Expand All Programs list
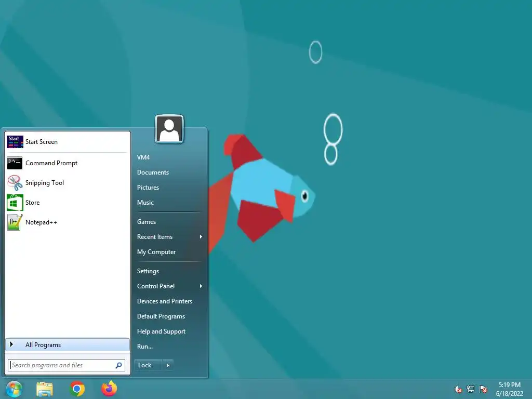Screen dimensions: 532x399 pos(68,345)
